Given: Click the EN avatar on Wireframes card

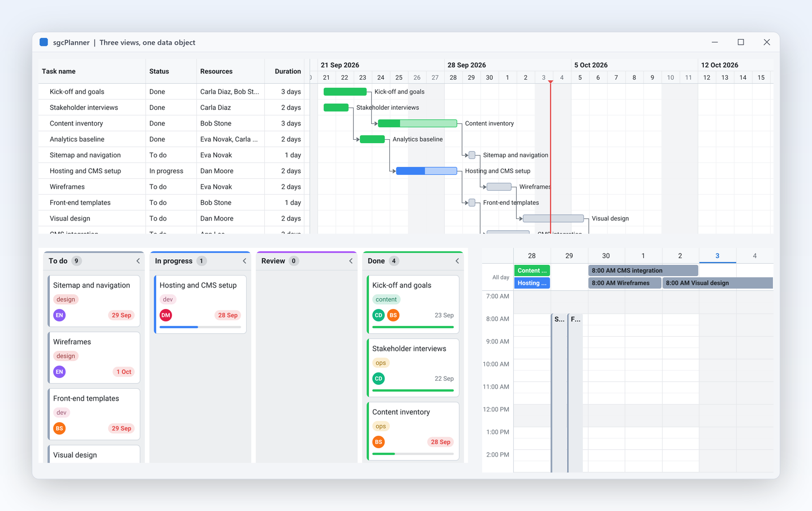Looking at the screenshot, I should pyautogui.click(x=59, y=372).
